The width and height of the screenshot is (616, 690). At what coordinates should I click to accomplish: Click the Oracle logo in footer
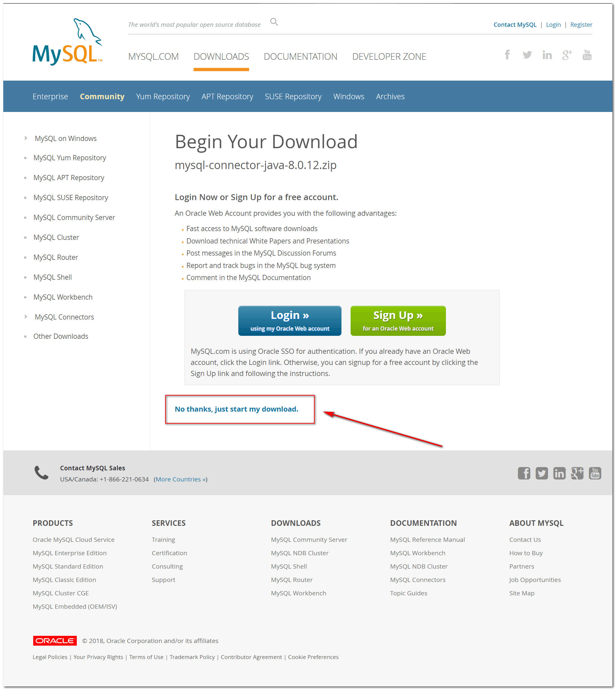(x=55, y=641)
